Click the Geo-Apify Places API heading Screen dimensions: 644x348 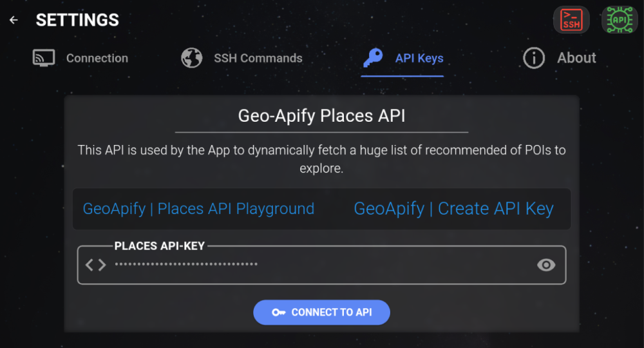tap(321, 116)
